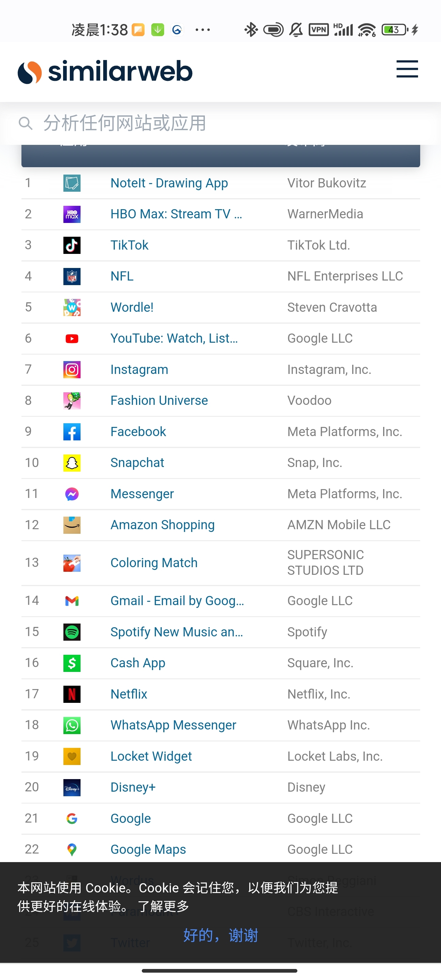This screenshot has height=980, width=441.
Task: Tap the Cash App dollar icon
Action: tap(72, 663)
